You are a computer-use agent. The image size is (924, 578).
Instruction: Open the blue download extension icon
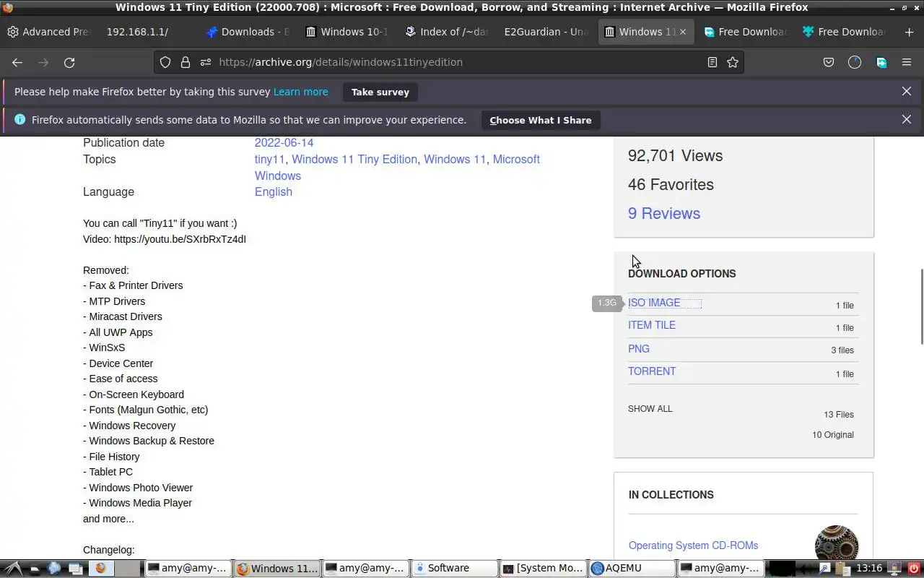[881, 62]
